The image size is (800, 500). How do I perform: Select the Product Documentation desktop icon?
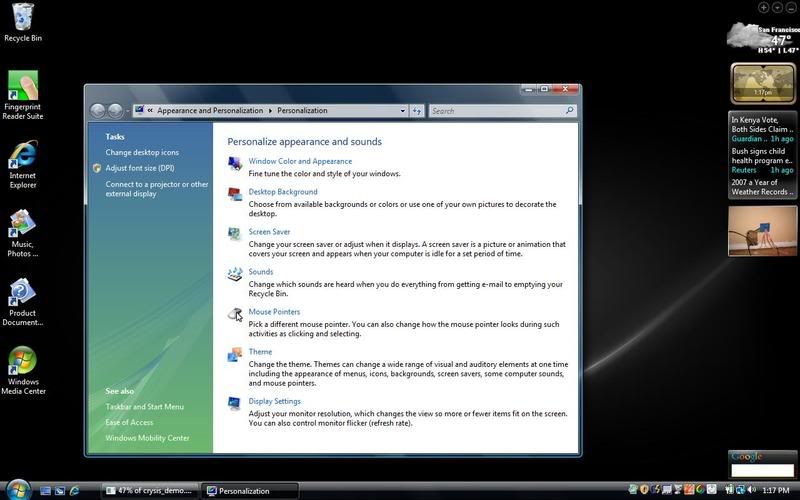(22, 302)
